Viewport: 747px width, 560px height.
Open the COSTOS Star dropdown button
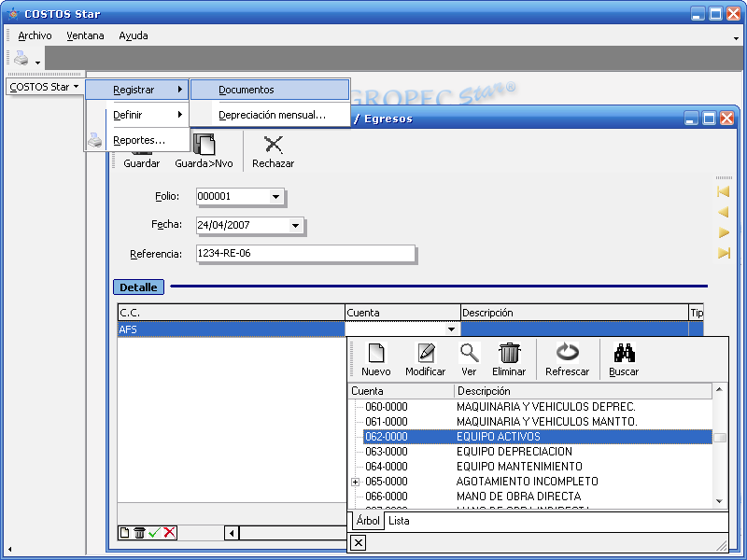[44, 87]
